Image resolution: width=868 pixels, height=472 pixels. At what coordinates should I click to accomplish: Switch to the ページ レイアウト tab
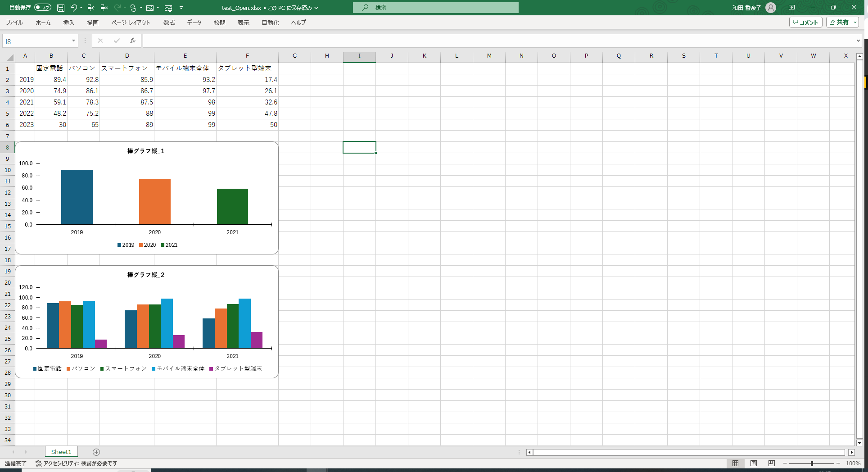tap(131, 23)
